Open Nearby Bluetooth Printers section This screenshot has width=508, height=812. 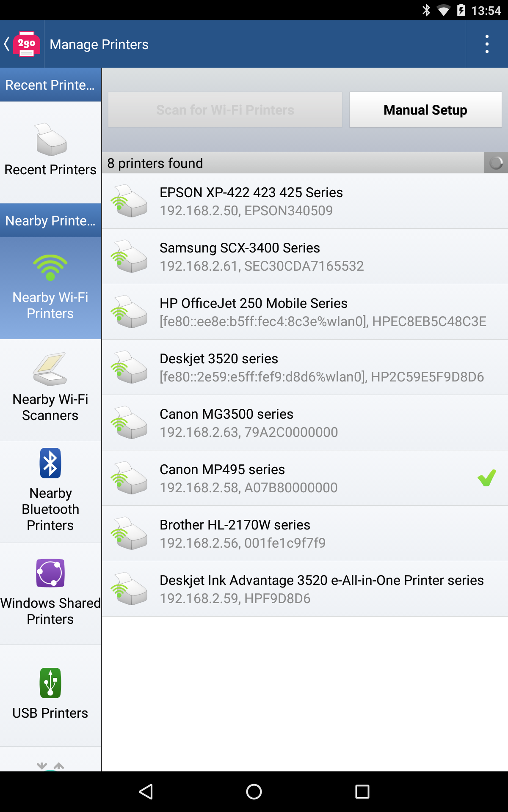(x=50, y=492)
